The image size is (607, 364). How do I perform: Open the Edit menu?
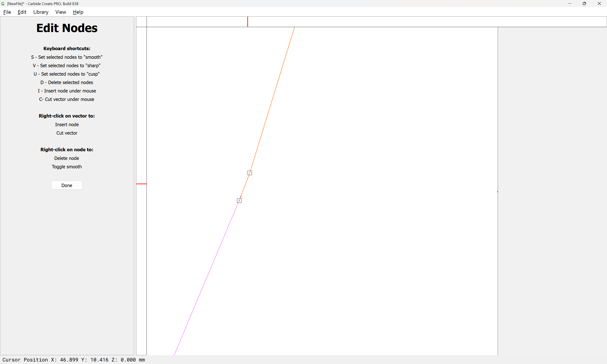coord(22,12)
